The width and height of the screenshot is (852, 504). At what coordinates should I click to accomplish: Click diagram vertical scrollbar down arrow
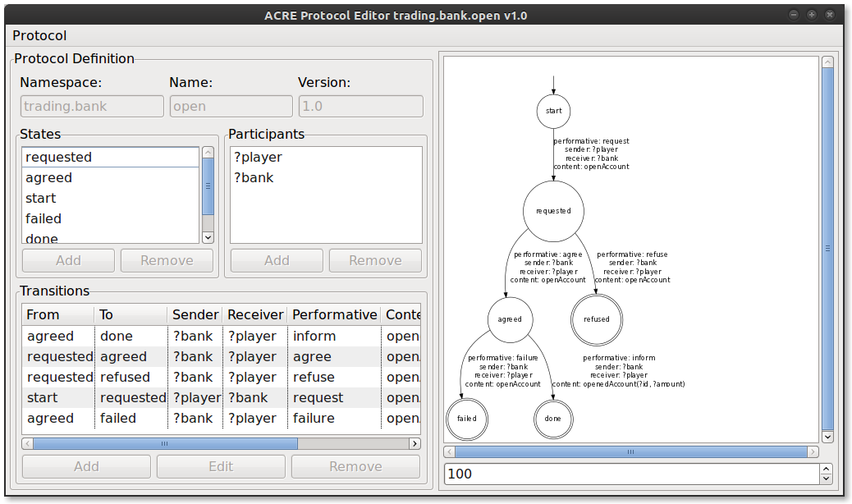(827, 437)
